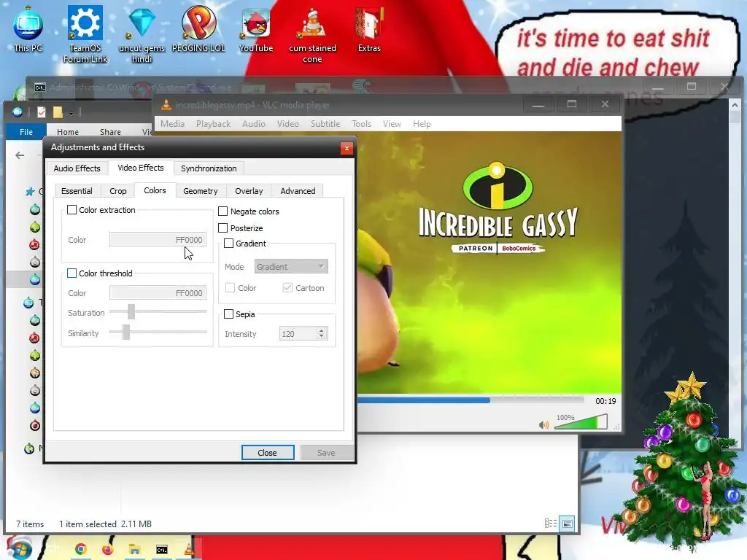Enable the Sepia checkbox
Screen dimensions: 747x560
click(228, 314)
